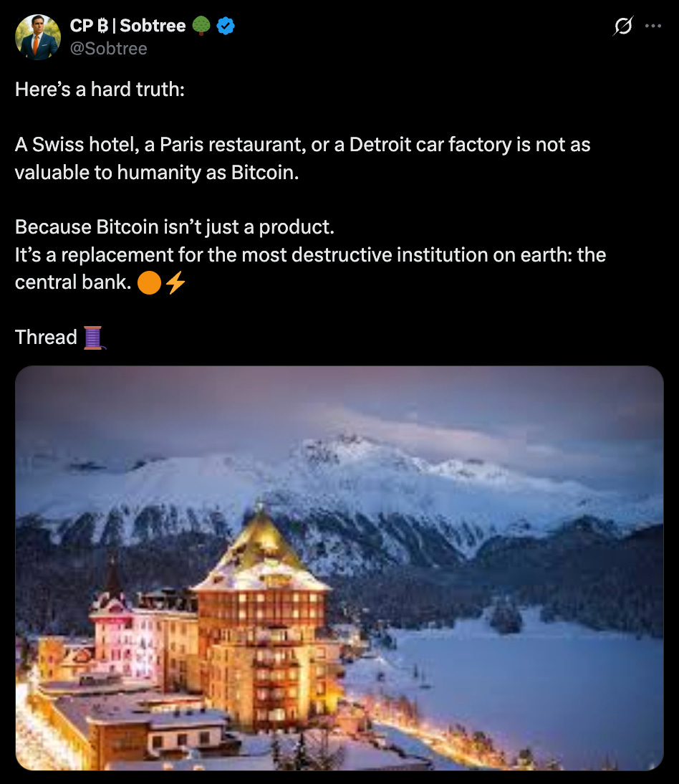Click the lightning bolt emoji
Screen dimensions: 679x784
coord(175,282)
